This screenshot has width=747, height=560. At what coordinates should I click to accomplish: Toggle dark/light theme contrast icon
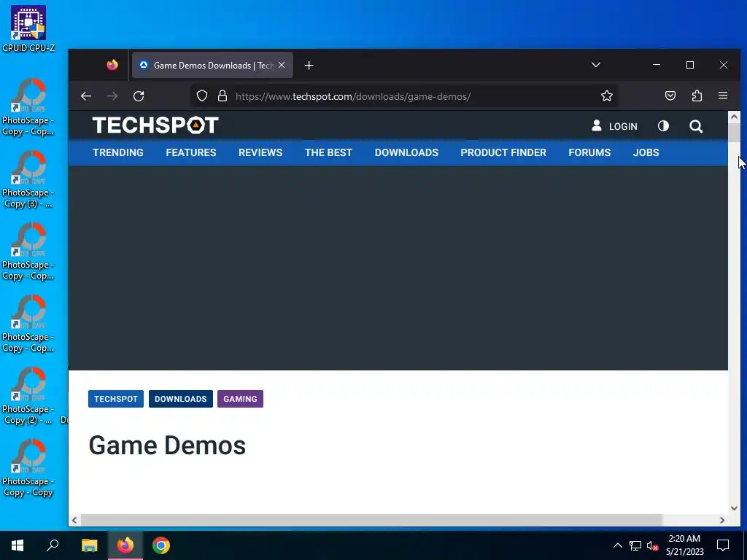click(x=663, y=126)
